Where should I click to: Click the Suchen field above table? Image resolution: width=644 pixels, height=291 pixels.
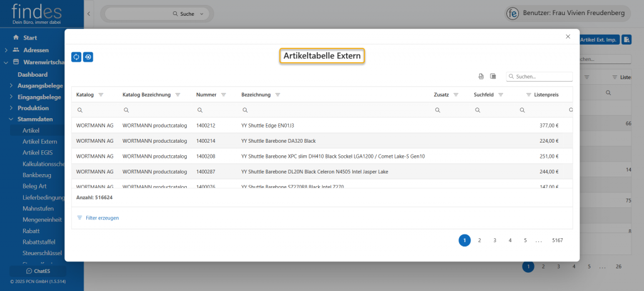tap(542, 77)
